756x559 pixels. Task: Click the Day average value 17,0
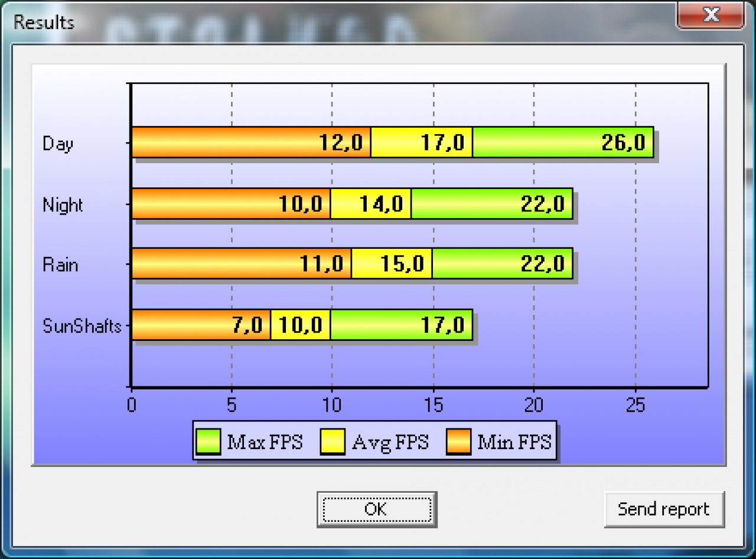[x=442, y=142]
